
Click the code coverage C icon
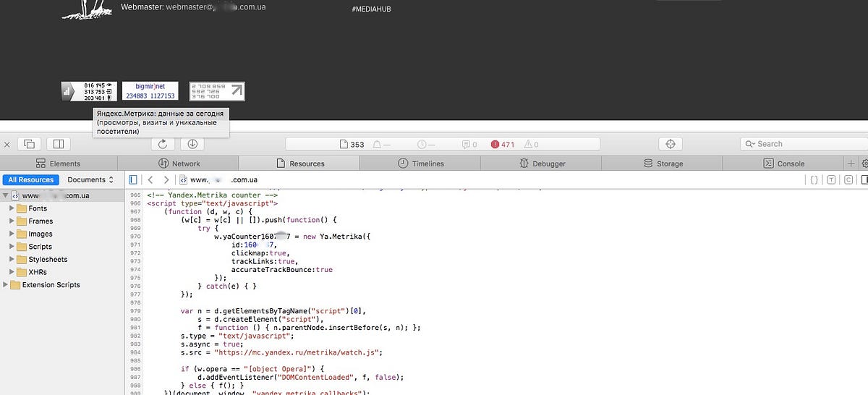pos(850,179)
